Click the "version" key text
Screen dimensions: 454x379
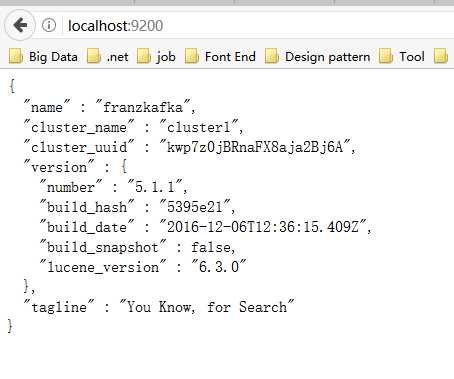pyautogui.click(x=59, y=167)
